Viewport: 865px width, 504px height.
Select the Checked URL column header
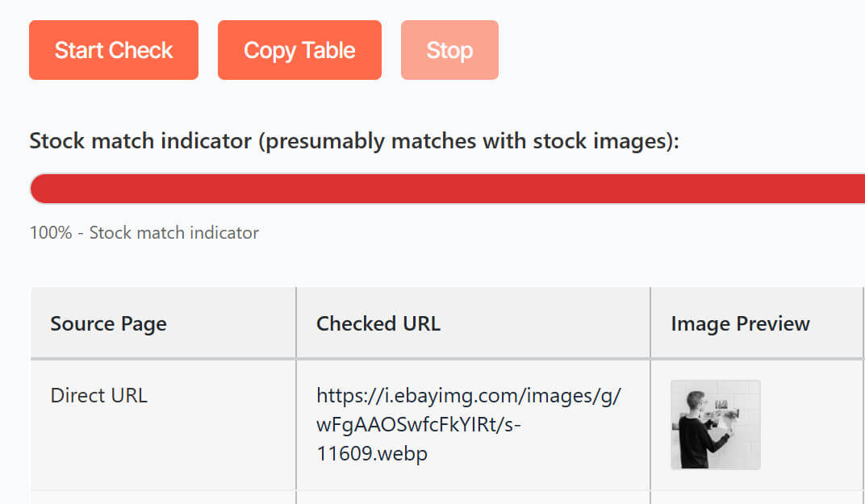tap(378, 324)
